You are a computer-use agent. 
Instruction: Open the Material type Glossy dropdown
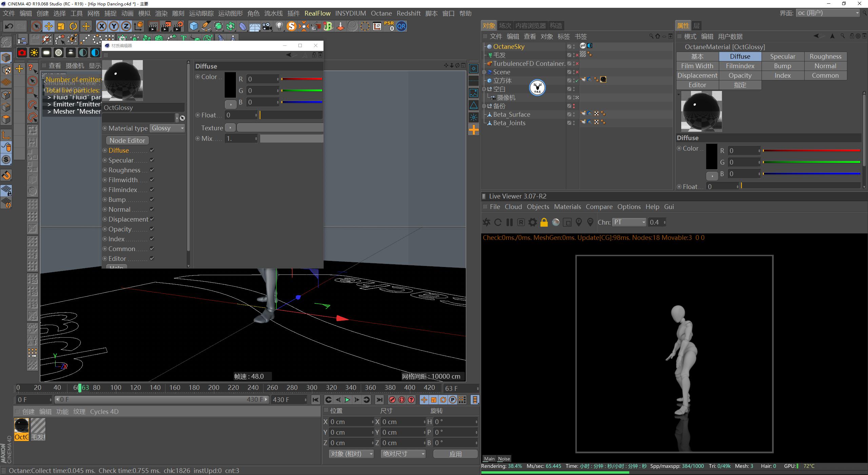167,128
